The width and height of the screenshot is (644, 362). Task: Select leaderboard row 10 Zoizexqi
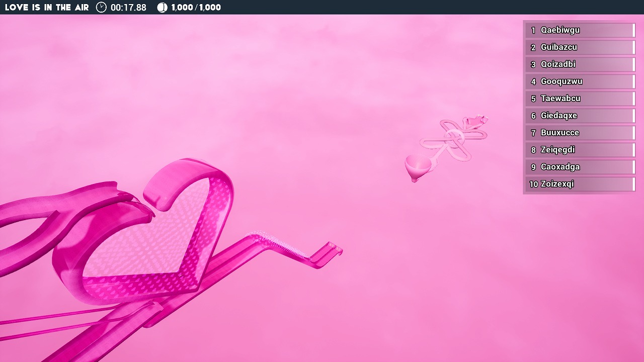(x=580, y=184)
